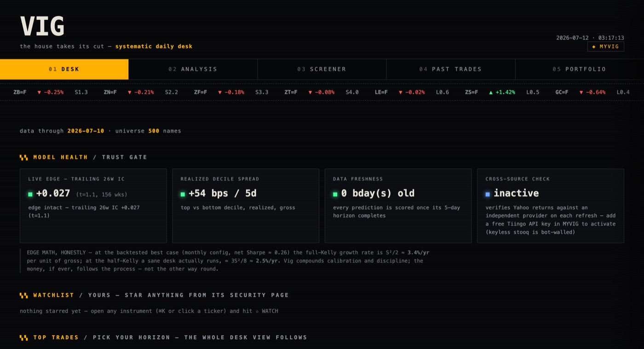
Task: Switch to the 01 DESK tab
Action: coord(64,69)
